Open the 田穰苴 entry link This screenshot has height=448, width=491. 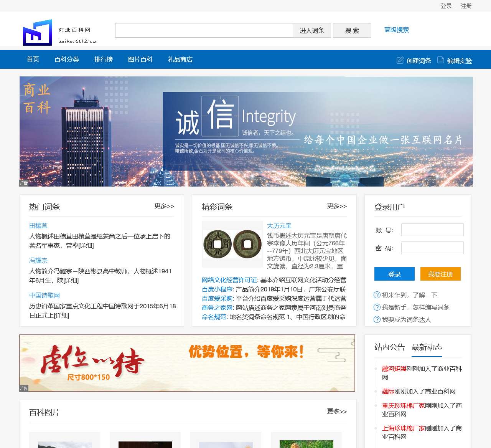coord(38,226)
